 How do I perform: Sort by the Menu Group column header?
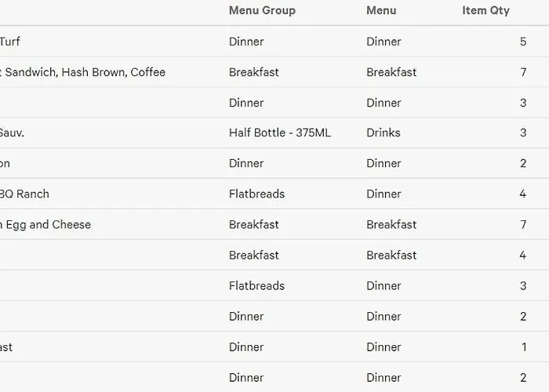(262, 10)
